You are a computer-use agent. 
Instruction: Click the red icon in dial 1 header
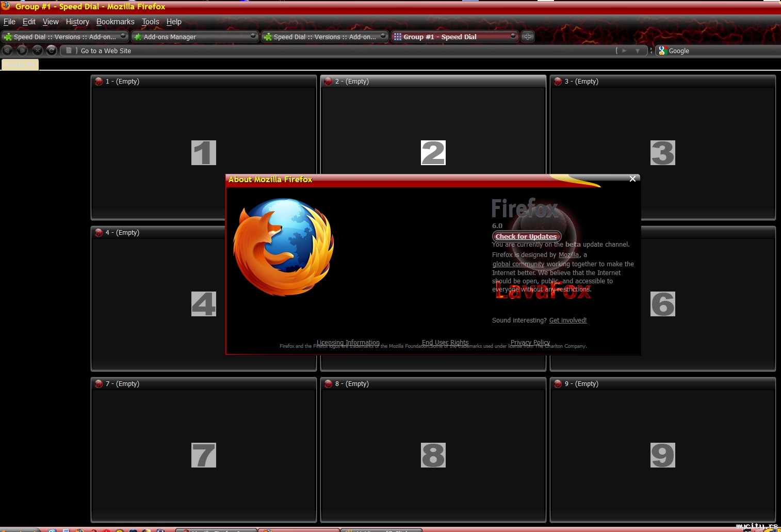point(99,82)
